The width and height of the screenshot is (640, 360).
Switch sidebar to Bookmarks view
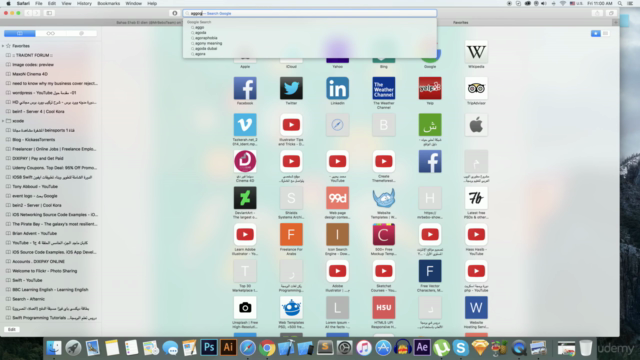[x=20, y=33]
